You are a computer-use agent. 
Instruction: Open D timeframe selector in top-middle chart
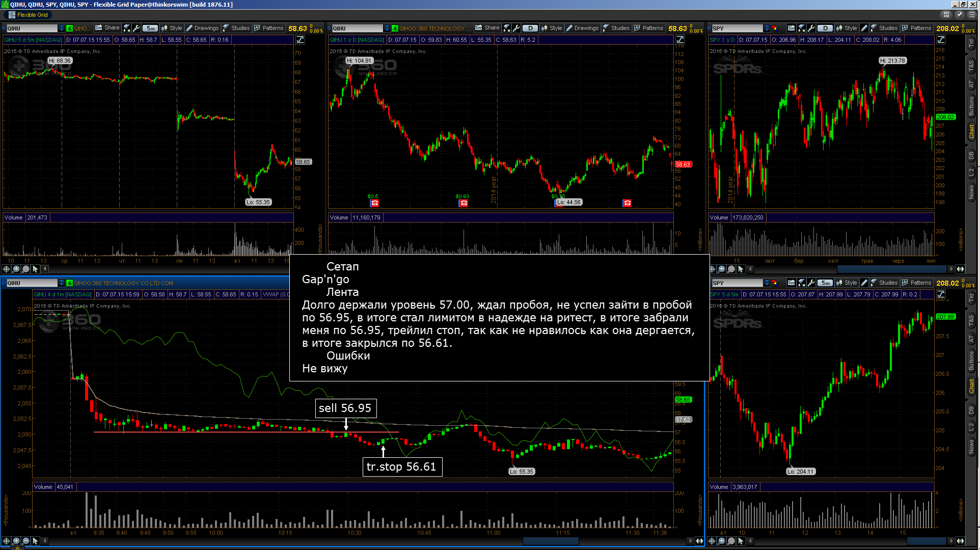coord(530,29)
